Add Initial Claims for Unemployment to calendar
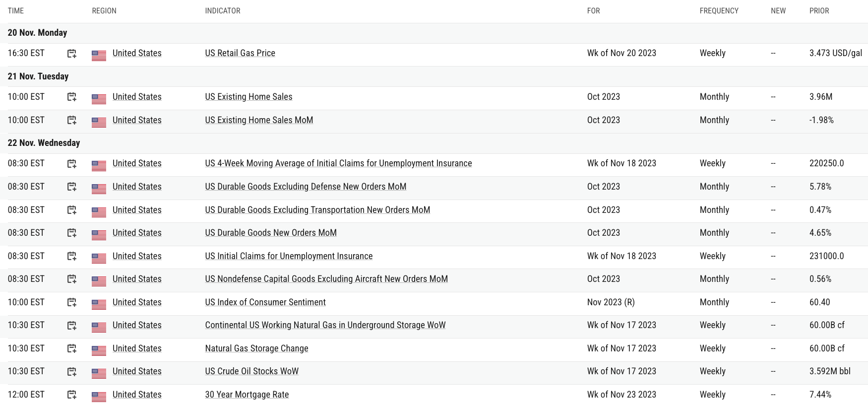The height and width of the screenshot is (406, 868). (x=72, y=257)
